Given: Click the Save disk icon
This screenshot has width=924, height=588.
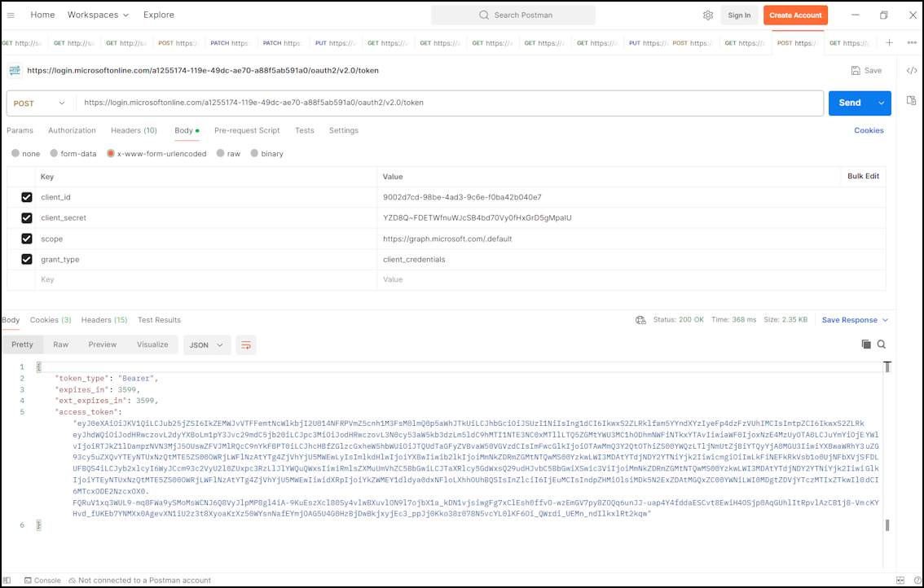Looking at the screenshot, I should (856, 71).
